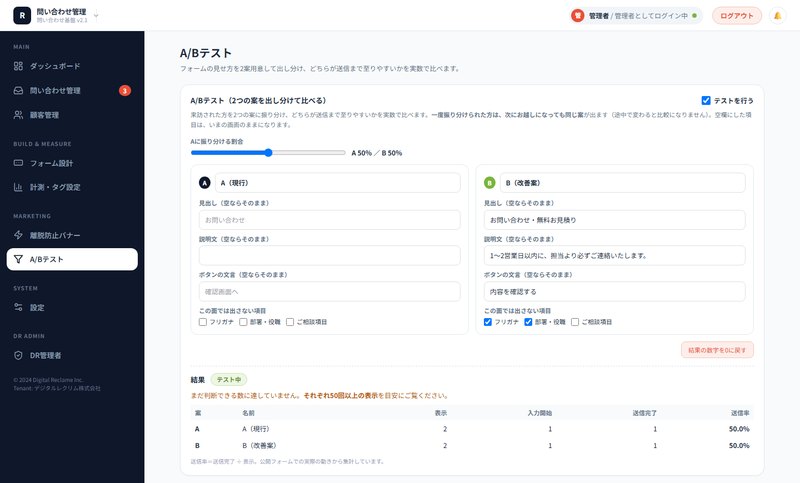Screen dimensions: 800x483
Task: Click the 送信率 column header
Action: click(x=740, y=413)
